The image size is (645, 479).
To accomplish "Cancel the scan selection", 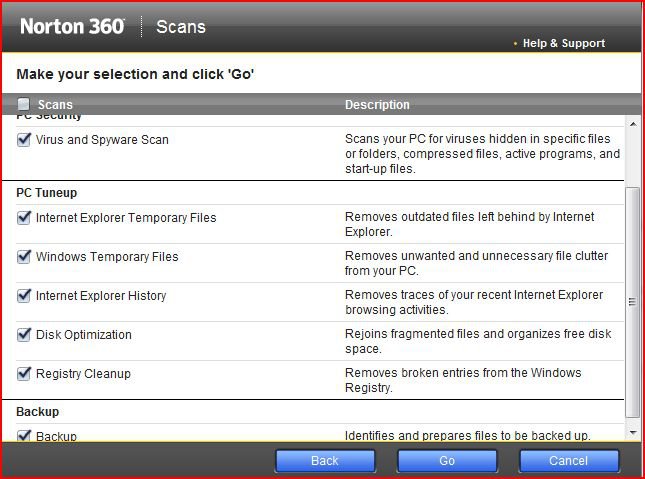I will coord(568,460).
